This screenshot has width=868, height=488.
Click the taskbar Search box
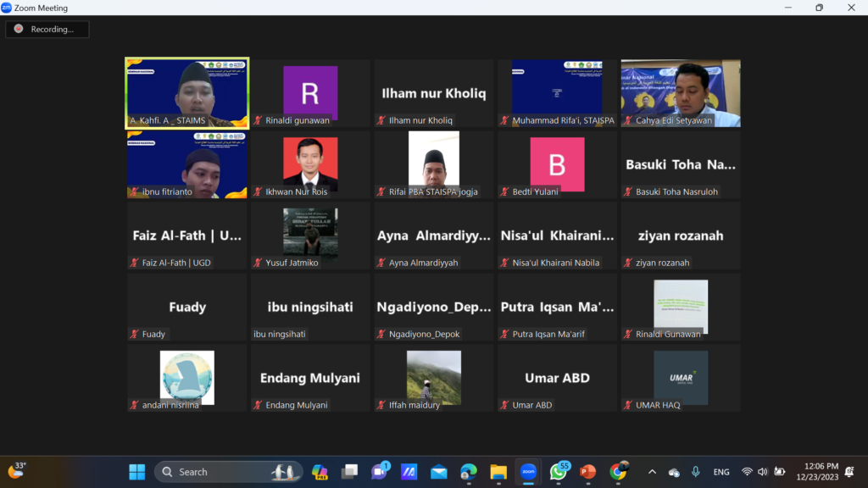229,472
